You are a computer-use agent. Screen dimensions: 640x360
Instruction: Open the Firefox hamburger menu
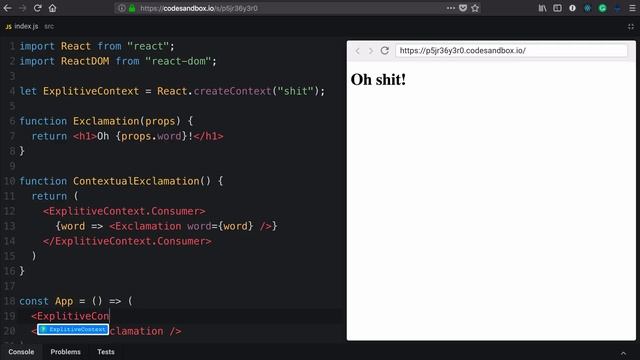point(632,8)
